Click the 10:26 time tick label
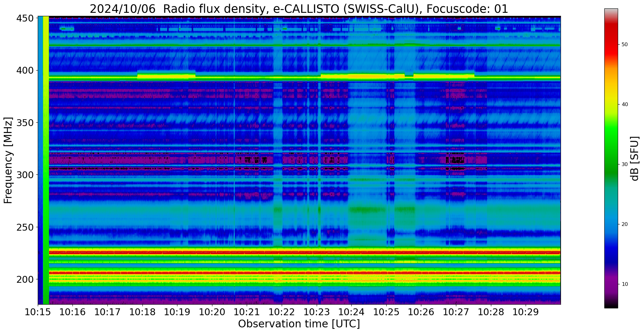The image size is (644, 333). click(x=421, y=312)
